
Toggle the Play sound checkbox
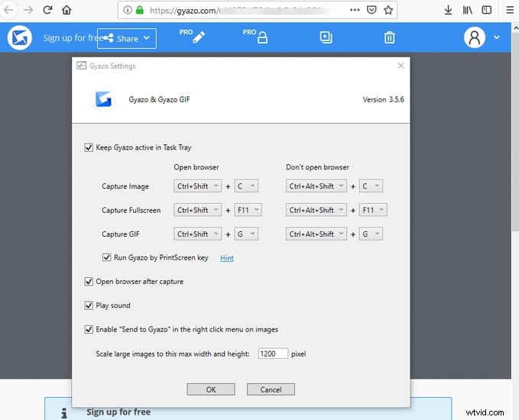[89, 305]
